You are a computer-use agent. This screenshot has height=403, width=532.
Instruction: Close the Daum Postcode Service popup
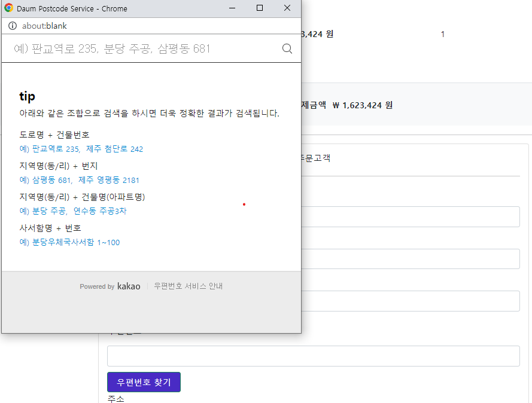click(x=287, y=8)
